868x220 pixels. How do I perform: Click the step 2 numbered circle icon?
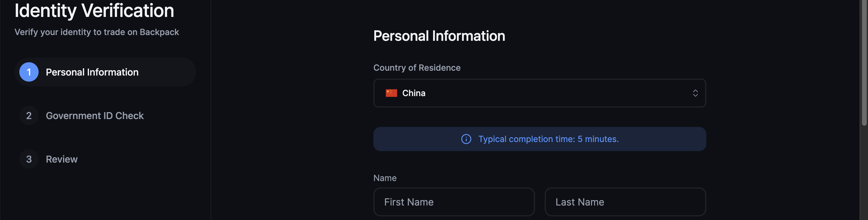(29, 115)
